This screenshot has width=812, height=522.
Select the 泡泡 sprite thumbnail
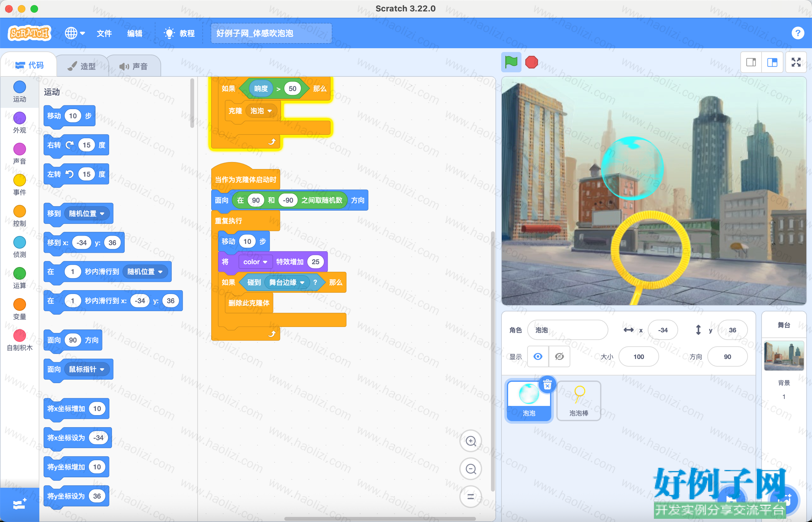pyautogui.click(x=529, y=400)
